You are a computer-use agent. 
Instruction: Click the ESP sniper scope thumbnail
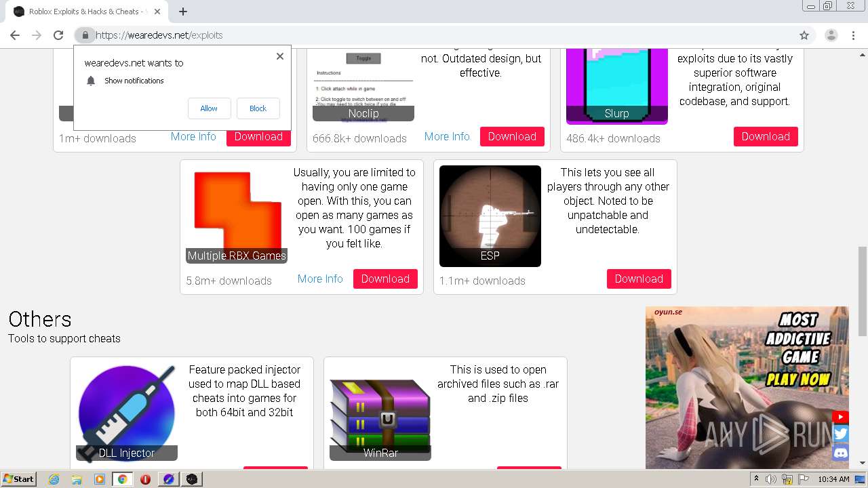[x=490, y=216]
